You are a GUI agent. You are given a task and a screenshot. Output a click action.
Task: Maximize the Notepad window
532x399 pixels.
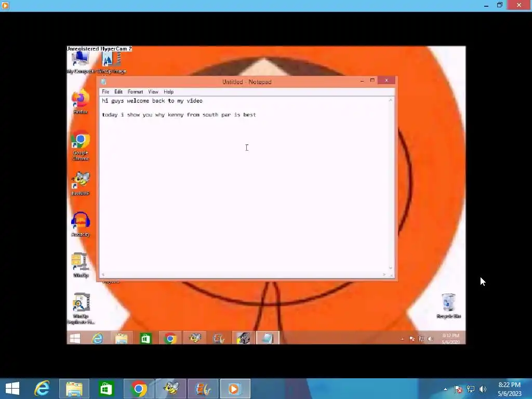tap(372, 81)
